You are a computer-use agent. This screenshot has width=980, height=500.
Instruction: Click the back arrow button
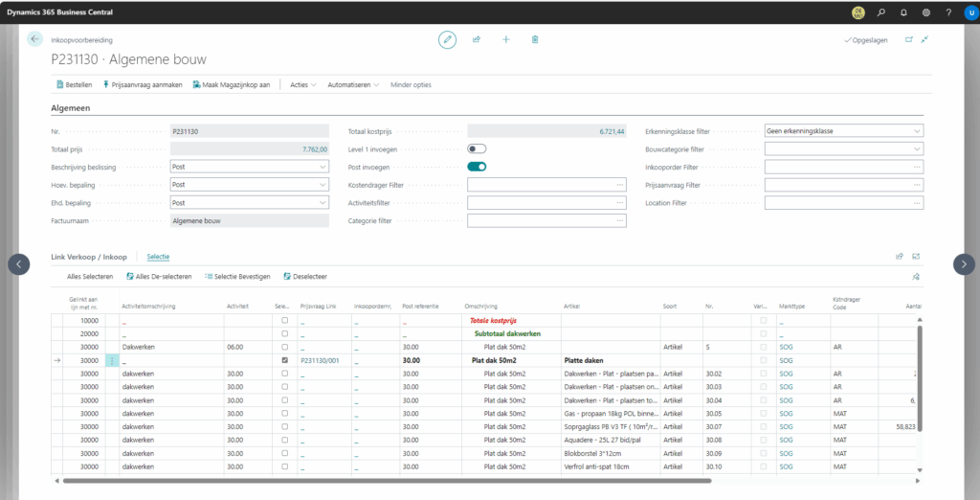[x=35, y=39]
